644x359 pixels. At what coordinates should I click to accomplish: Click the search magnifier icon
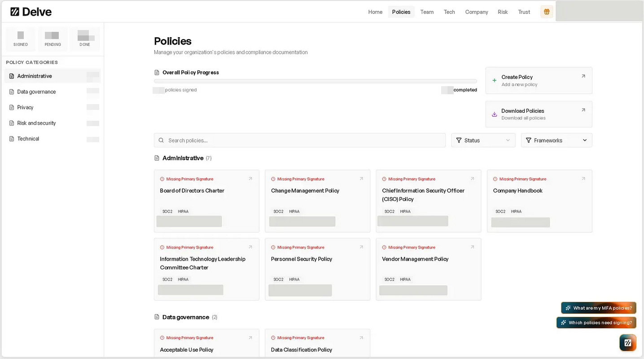(x=162, y=140)
